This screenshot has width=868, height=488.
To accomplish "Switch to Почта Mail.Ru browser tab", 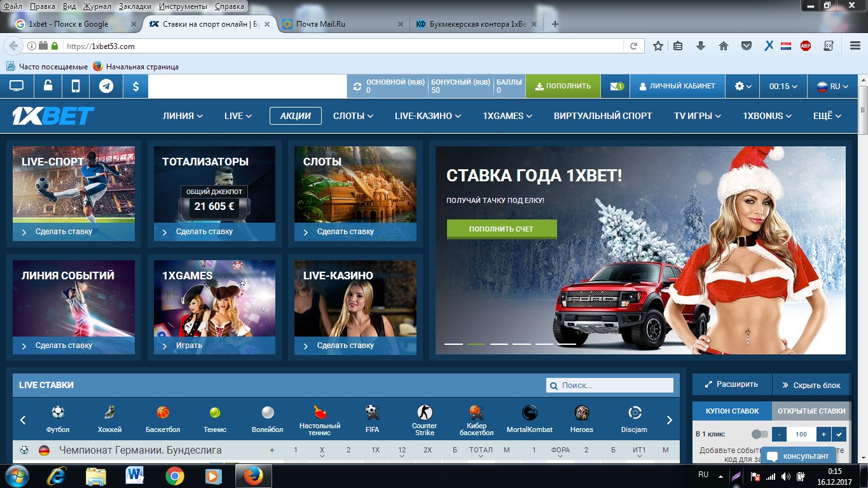I will pyautogui.click(x=341, y=24).
